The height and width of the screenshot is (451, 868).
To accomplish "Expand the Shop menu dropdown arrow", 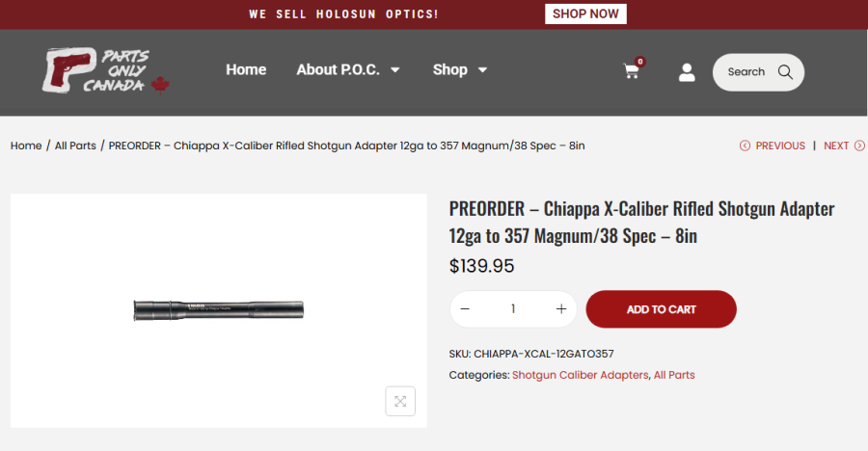I will [x=482, y=70].
